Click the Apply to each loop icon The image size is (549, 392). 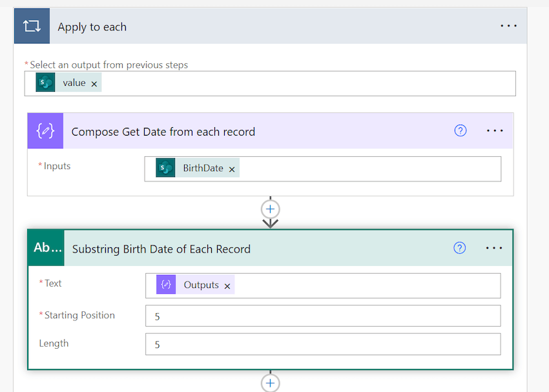point(31,26)
